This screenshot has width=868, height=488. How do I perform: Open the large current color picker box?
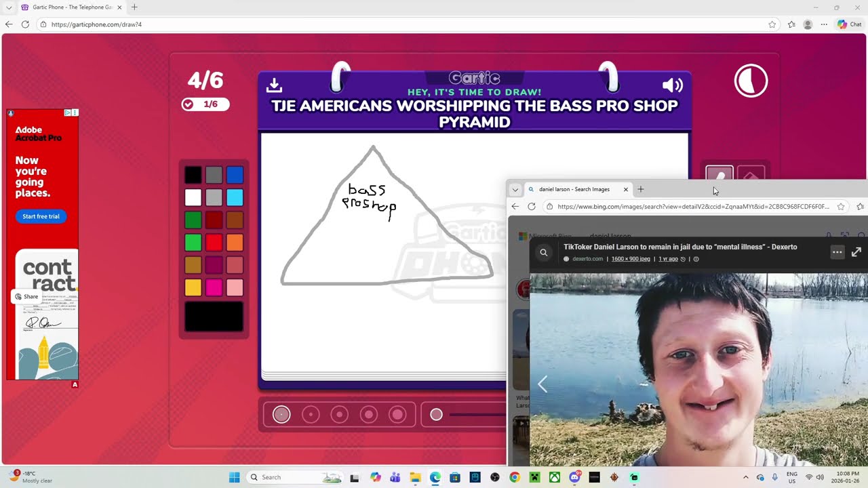pyautogui.click(x=214, y=317)
